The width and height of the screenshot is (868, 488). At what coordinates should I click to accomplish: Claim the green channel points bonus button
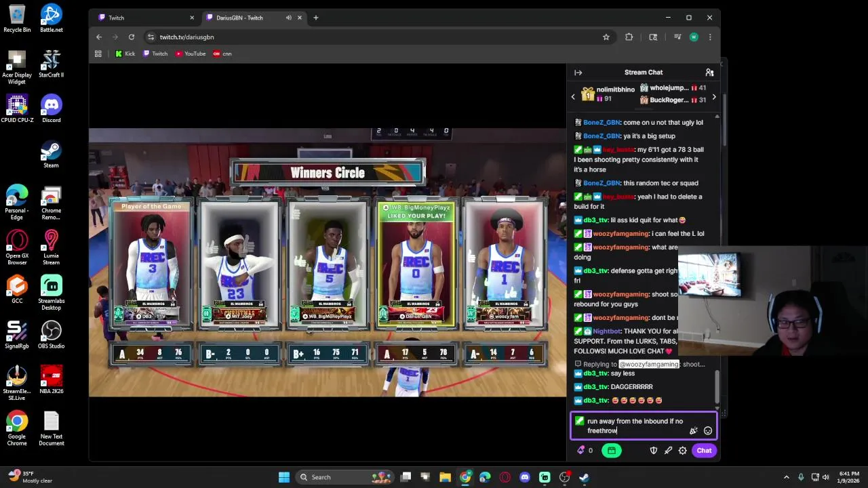tap(611, 451)
